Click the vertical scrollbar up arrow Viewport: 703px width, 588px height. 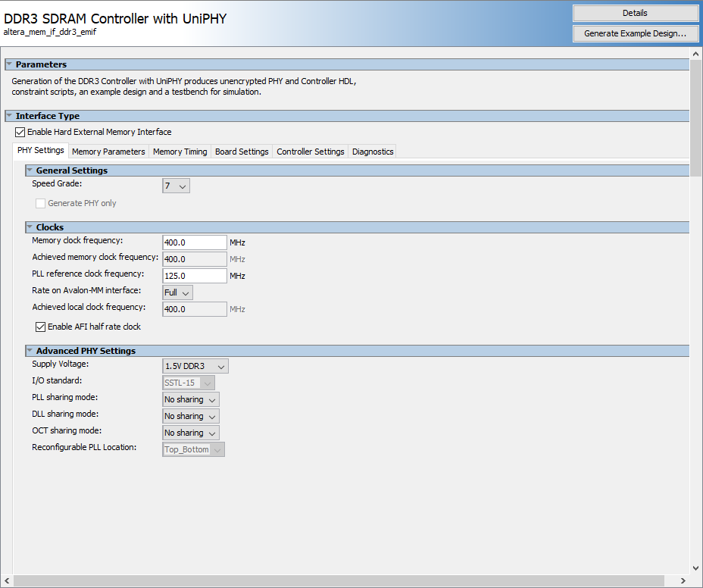click(696, 54)
